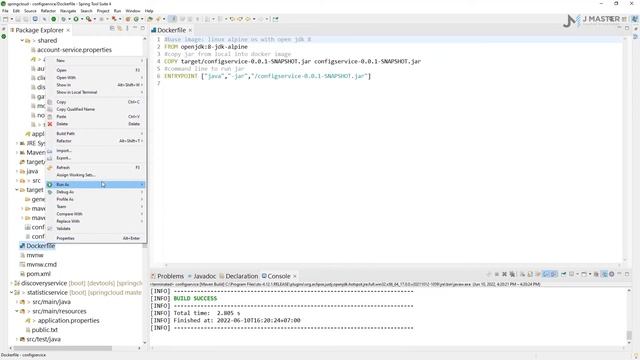Switch to the Declaration tab
This screenshot has height=360, width=640.
239,276
